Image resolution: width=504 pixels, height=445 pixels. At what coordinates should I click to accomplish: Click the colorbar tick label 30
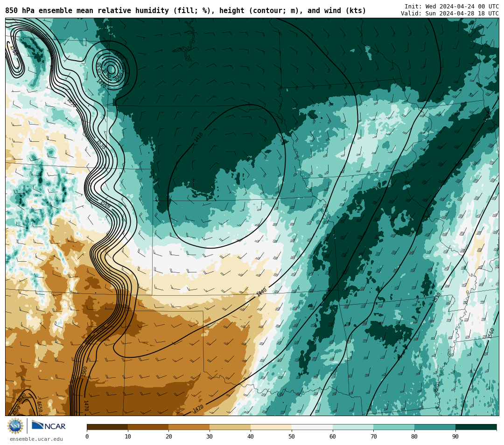coord(210,436)
